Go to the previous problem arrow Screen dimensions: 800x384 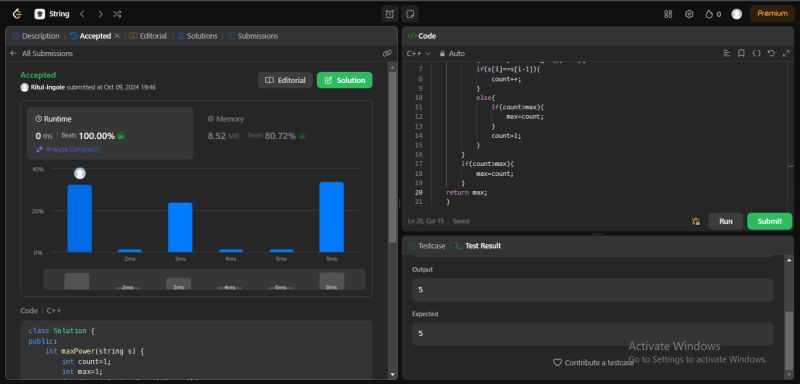[x=83, y=14]
